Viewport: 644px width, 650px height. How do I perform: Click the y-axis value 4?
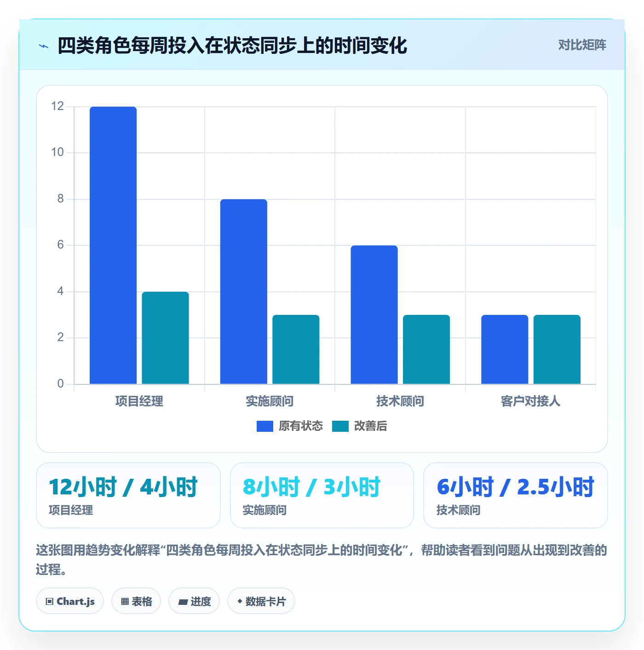(x=60, y=291)
